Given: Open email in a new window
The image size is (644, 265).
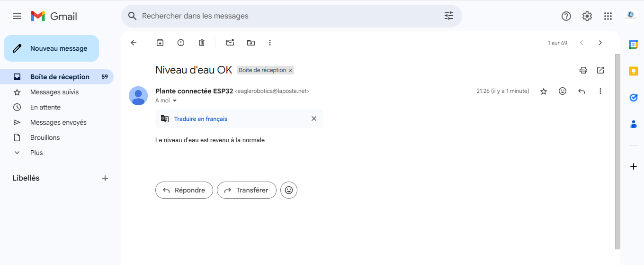Looking at the screenshot, I should 600,70.
